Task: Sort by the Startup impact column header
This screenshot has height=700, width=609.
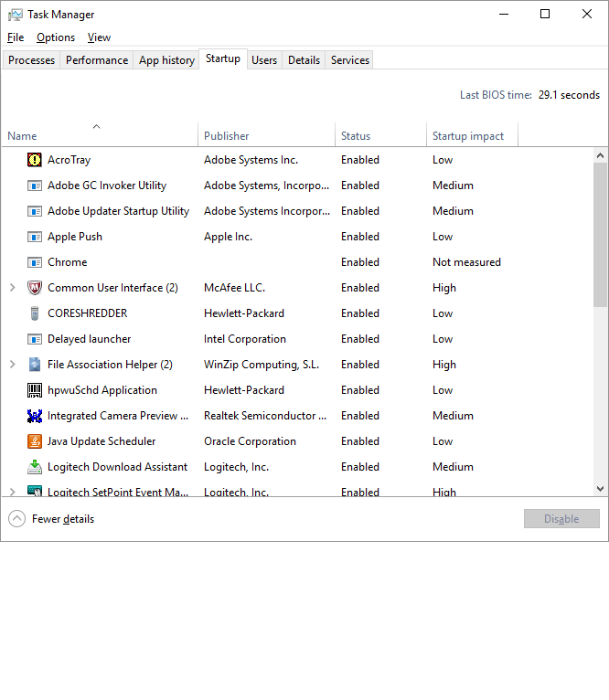Action: 472,134
